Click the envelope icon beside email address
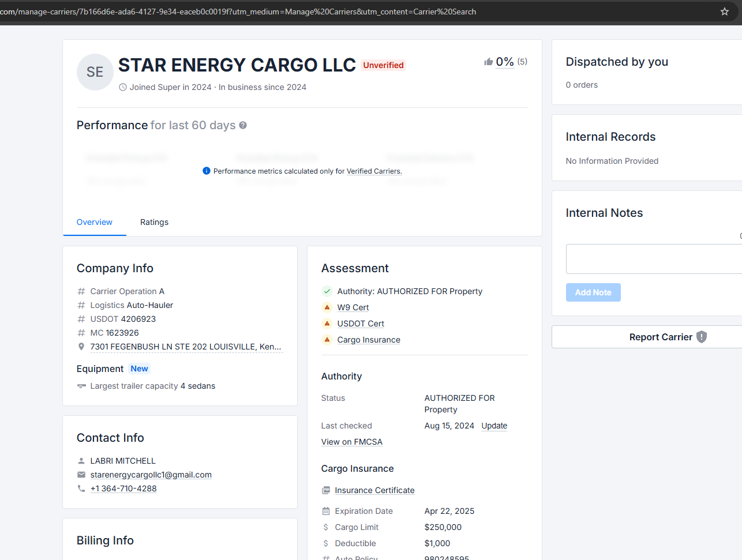The width and height of the screenshot is (742, 560). (x=81, y=475)
